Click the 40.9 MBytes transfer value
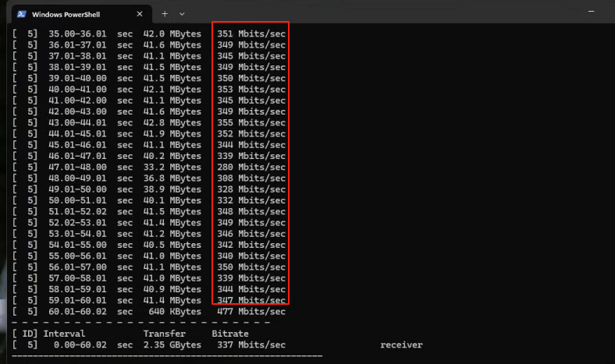This screenshot has height=364, width=615. coord(172,289)
